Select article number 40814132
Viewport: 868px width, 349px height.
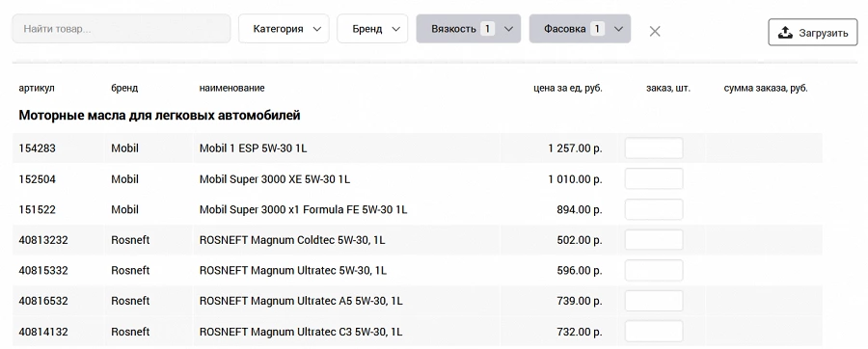pos(43,332)
